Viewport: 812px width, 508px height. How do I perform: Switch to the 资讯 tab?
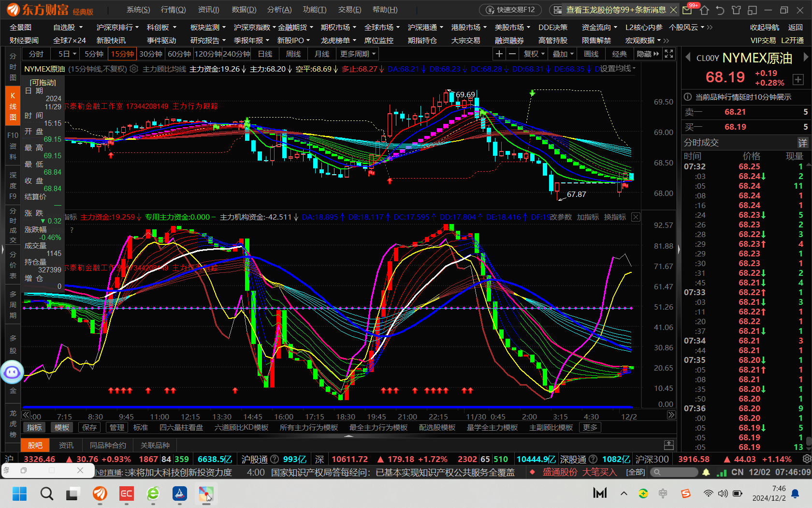pos(66,445)
